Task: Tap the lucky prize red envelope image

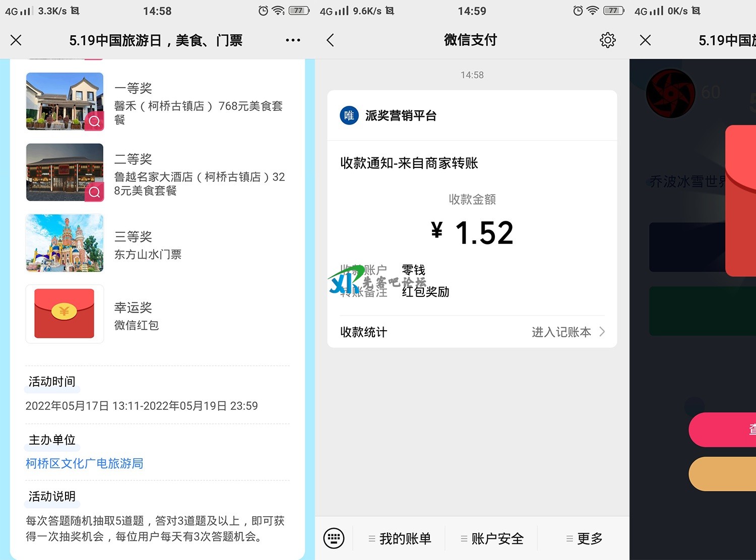Action: point(65,314)
